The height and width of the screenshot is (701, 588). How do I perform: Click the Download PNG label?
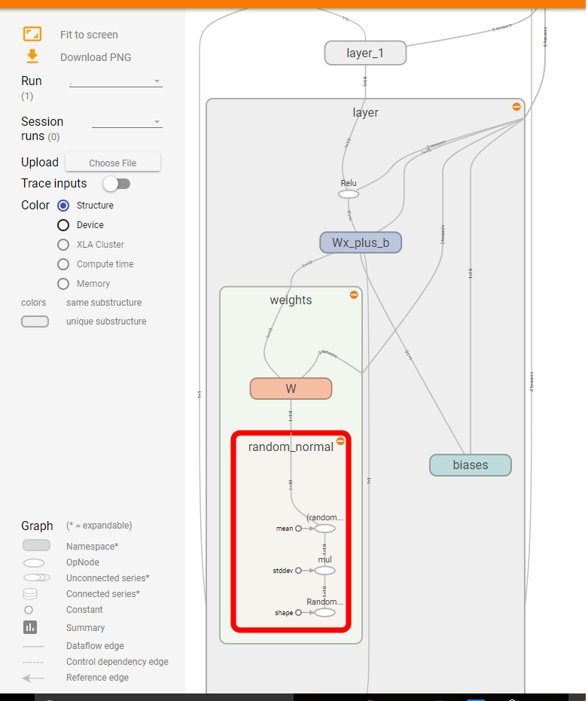[x=96, y=57]
